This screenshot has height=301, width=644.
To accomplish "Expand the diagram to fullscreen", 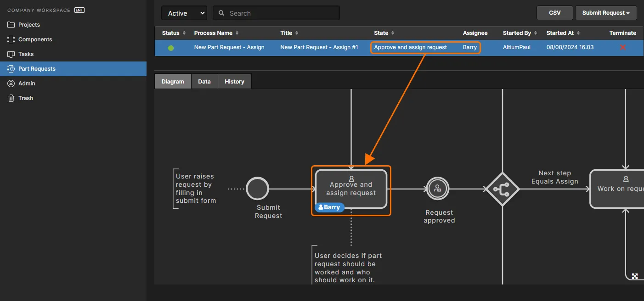I will click(634, 276).
